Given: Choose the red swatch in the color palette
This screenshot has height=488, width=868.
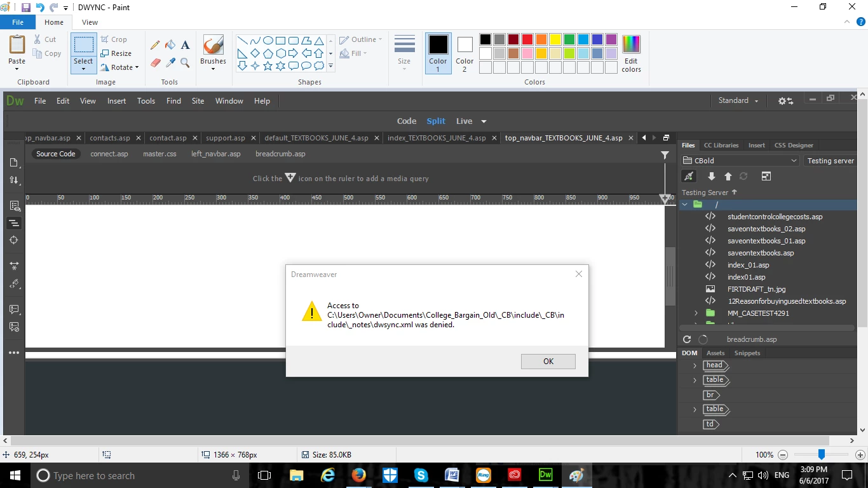Looking at the screenshot, I should 527,39.
